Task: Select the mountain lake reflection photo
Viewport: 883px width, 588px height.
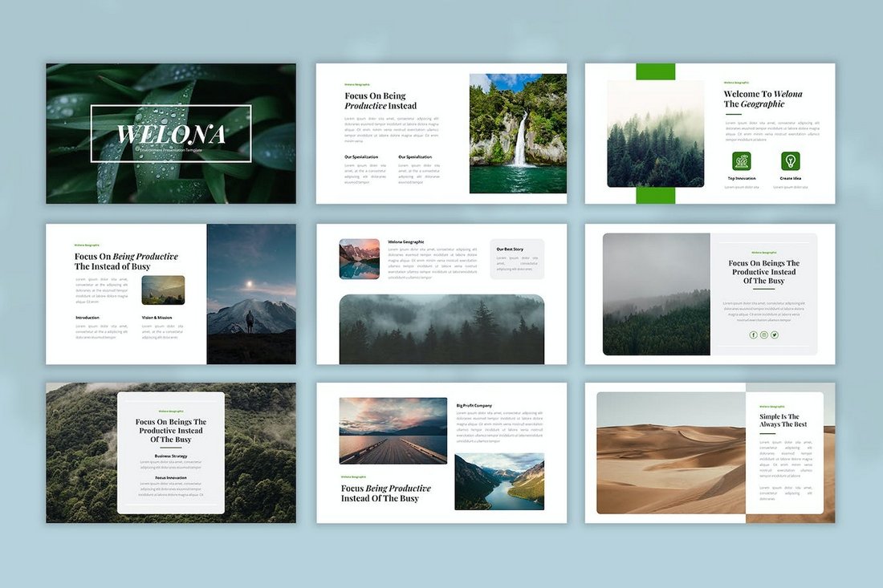Action: pos(360,259)
